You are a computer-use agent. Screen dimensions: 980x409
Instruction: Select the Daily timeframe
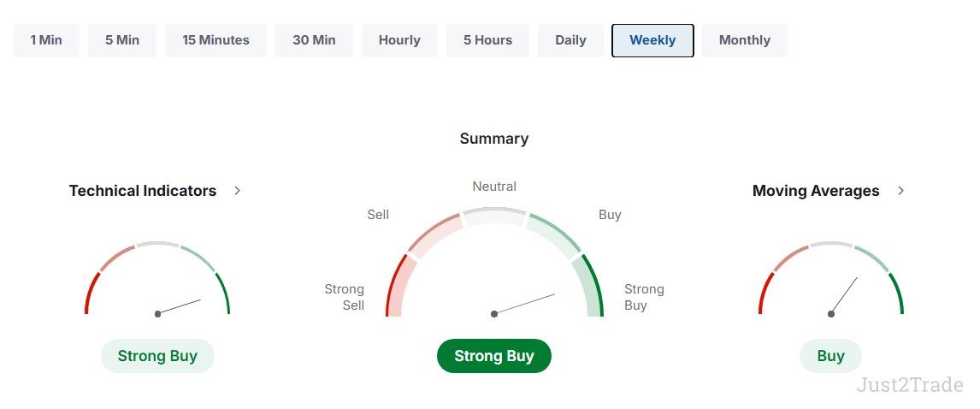570,40
